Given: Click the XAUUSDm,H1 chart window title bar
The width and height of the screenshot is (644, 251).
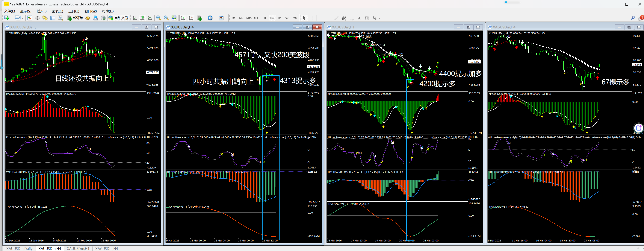Looking at the screenshot, I should [x=388, y=27].
